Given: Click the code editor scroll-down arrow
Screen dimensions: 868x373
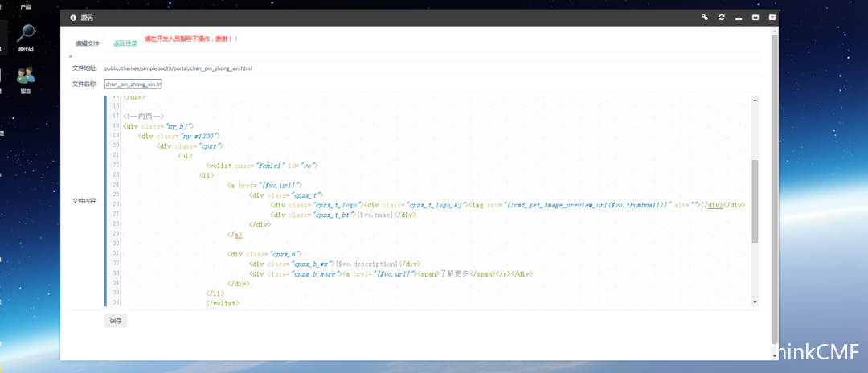Looking at the screenshot, I should pyautogui.click(x=755, y=301).
